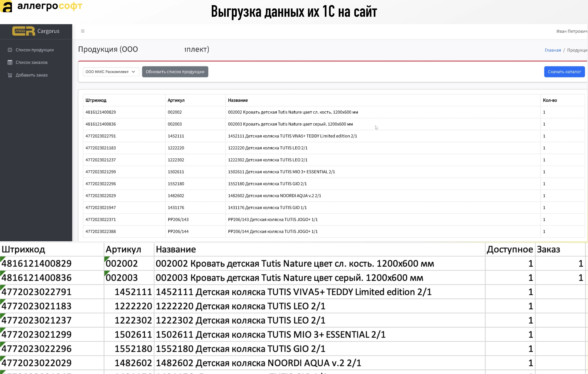
Task: Select barcode 4772023021947 in web table
Action: tap(101, 208)
